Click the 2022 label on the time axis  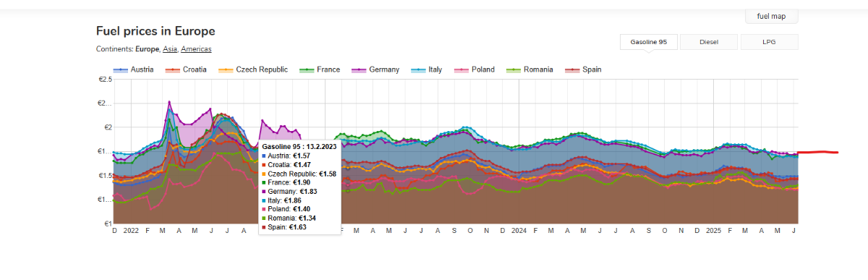click(x=131, y=231)
